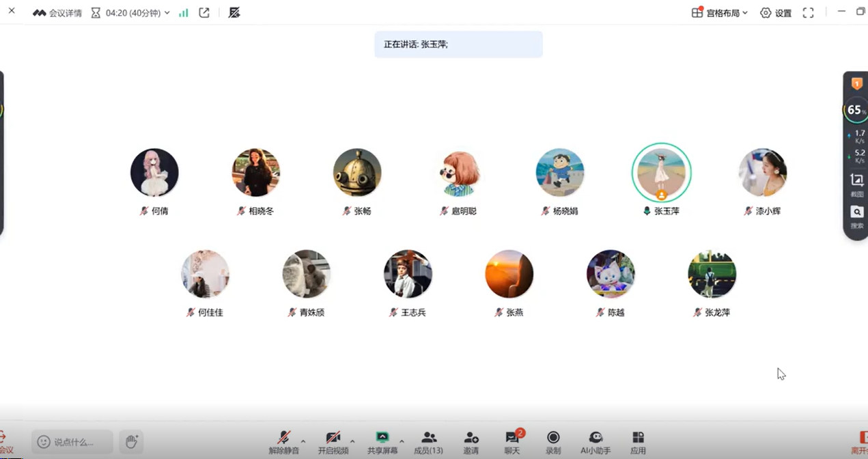Open the 聊天 chat panel
The height and width of the screenshot is (459, 868).
512,442
